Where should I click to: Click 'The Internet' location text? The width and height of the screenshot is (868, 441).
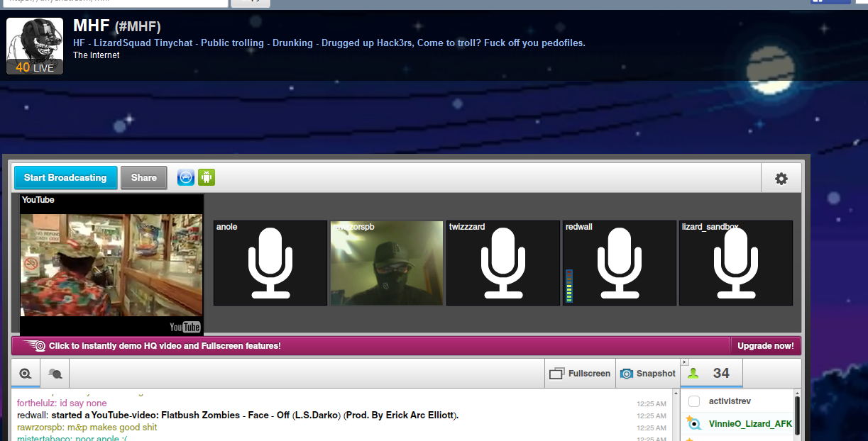click(96, 55)
